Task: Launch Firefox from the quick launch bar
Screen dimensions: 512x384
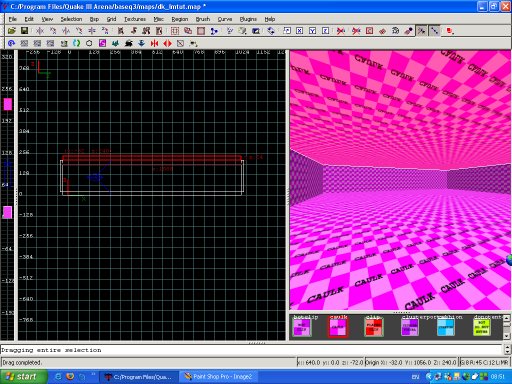Action: point(70,377)
